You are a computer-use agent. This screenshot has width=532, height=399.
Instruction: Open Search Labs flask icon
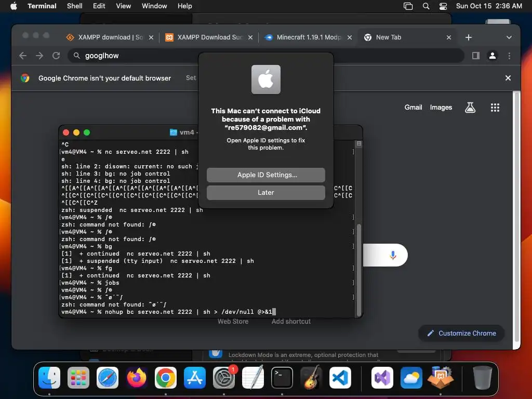(x=470, y=108)
